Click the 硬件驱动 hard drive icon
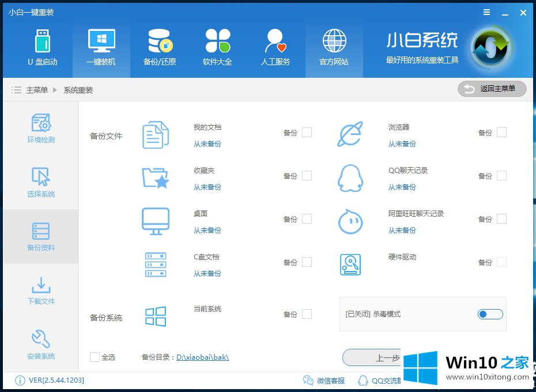 point(350,265)
